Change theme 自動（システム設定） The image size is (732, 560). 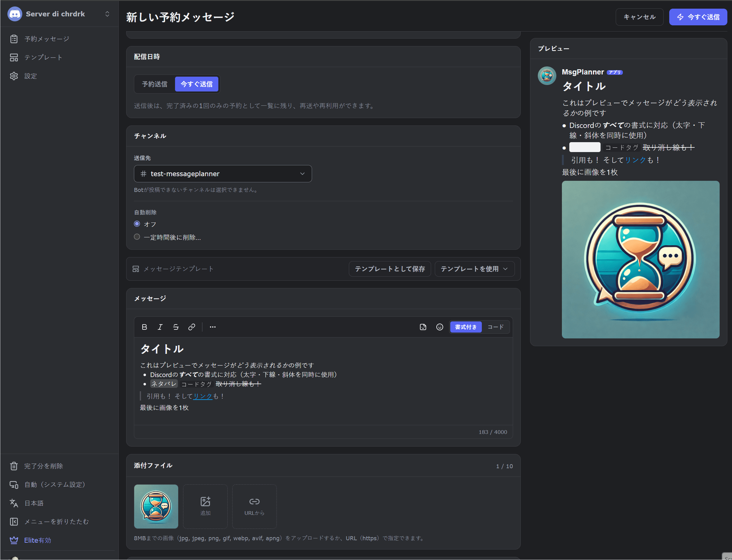[59, 485]
